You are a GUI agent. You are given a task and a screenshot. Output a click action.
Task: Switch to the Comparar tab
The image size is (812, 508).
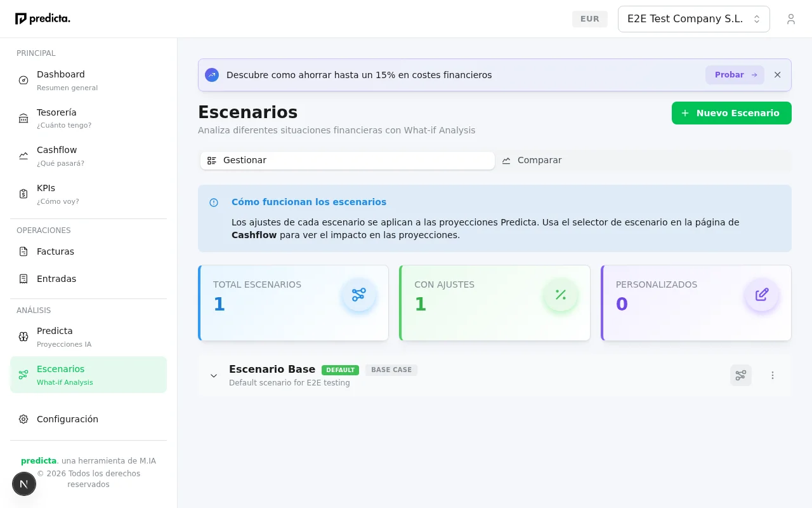(532, 160)
